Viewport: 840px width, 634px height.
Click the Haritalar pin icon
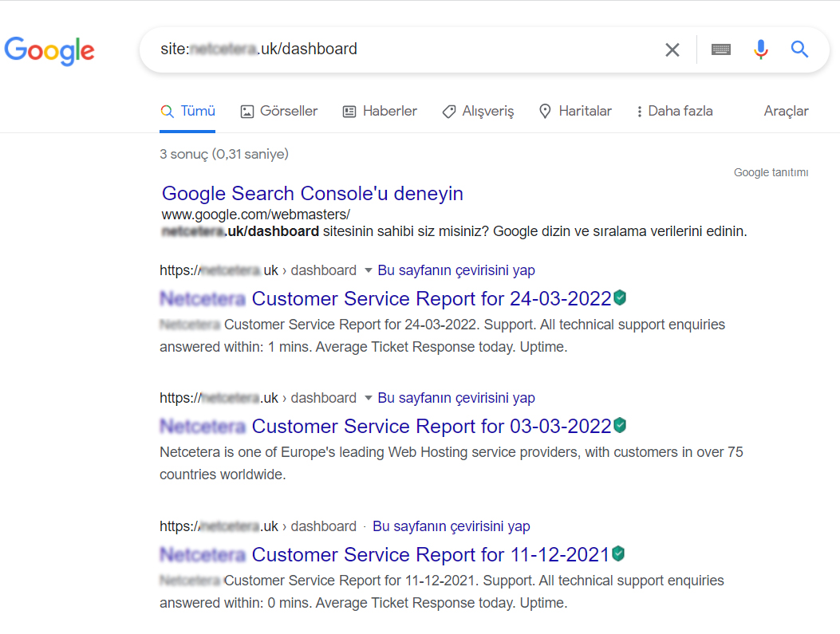click(x=545, y=111)
